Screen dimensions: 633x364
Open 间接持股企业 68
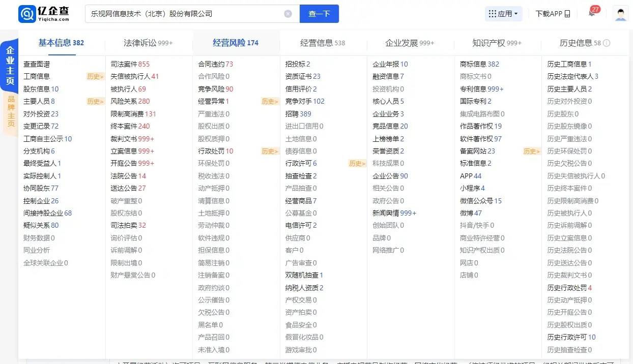tap(48, 213)
